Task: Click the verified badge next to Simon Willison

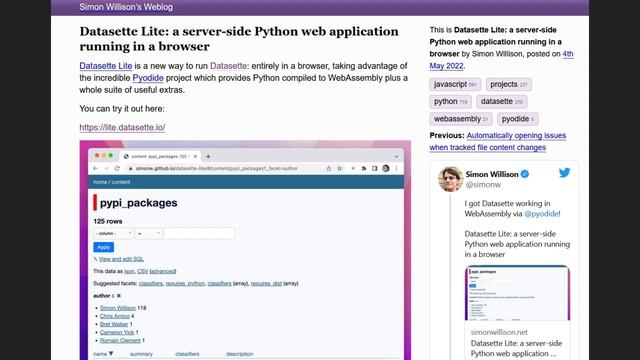Action: click(x=525, y=174)
